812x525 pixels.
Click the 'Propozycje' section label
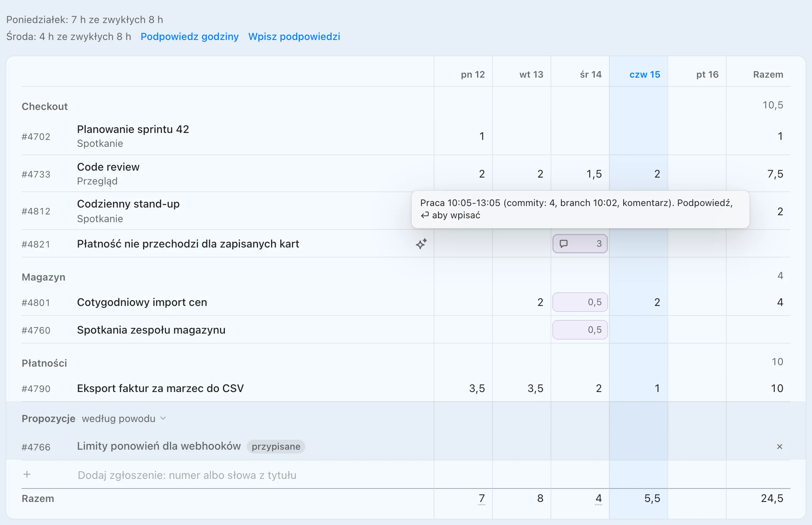click(x=48, y=419)
